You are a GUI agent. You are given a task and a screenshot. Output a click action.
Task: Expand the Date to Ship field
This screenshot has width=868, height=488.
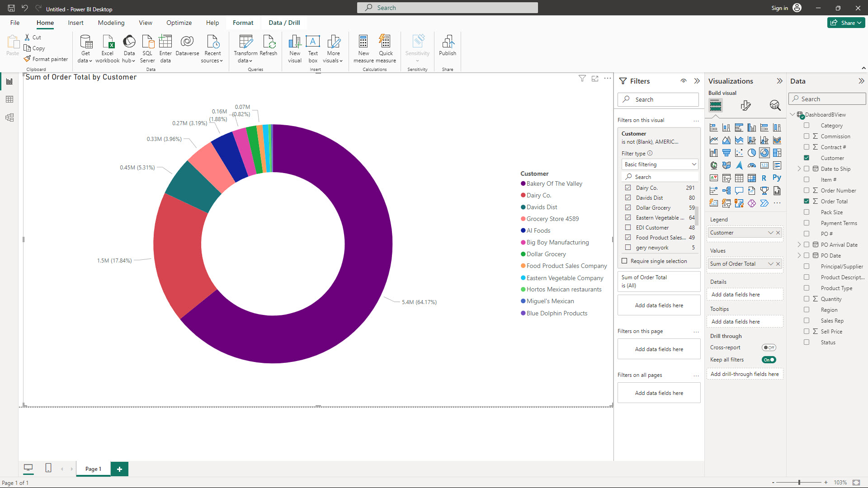(x=799, y=169)
